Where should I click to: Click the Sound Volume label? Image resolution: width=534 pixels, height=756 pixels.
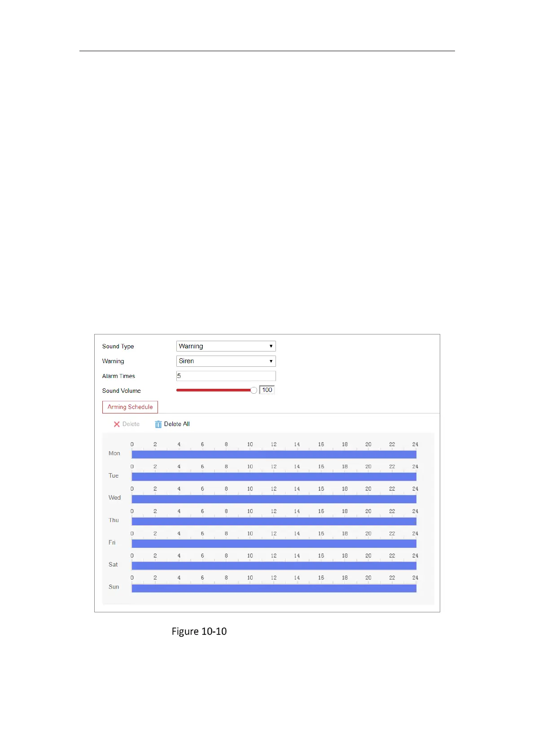[121, 391]
